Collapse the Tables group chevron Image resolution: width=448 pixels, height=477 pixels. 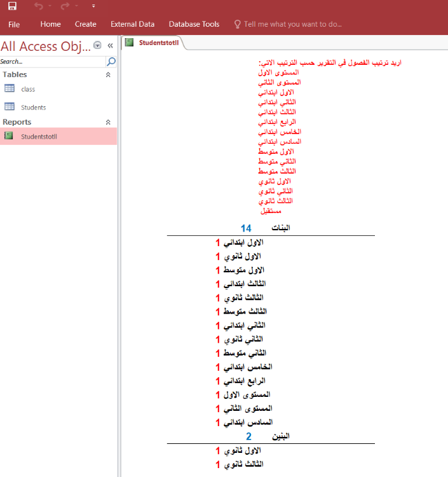coord(108,74)
